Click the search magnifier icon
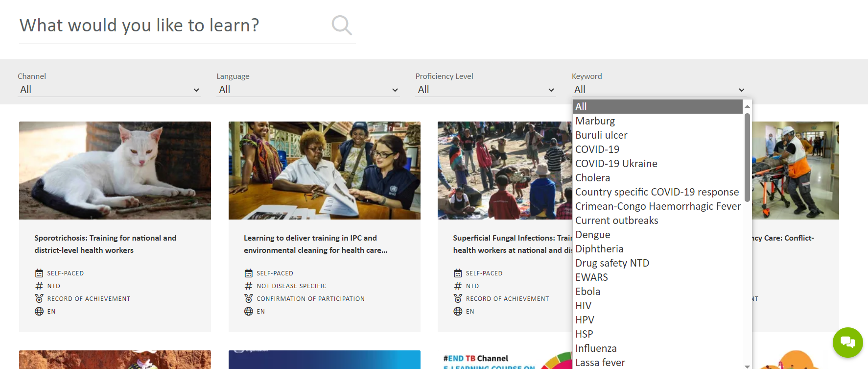 341,25
